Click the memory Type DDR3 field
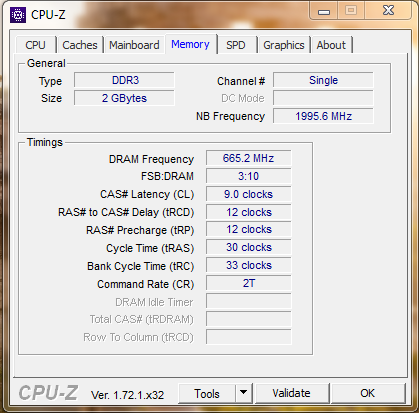419x413 pixels. (124, 80)
